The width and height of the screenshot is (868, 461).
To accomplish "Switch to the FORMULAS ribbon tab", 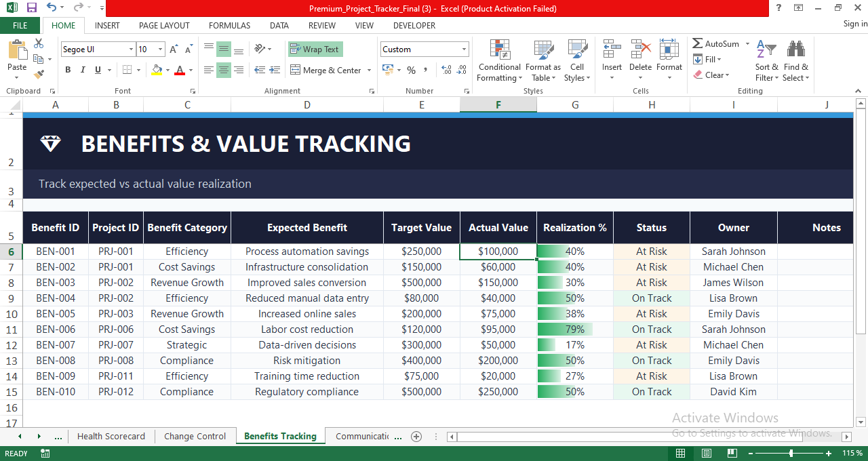I will 229,26.
